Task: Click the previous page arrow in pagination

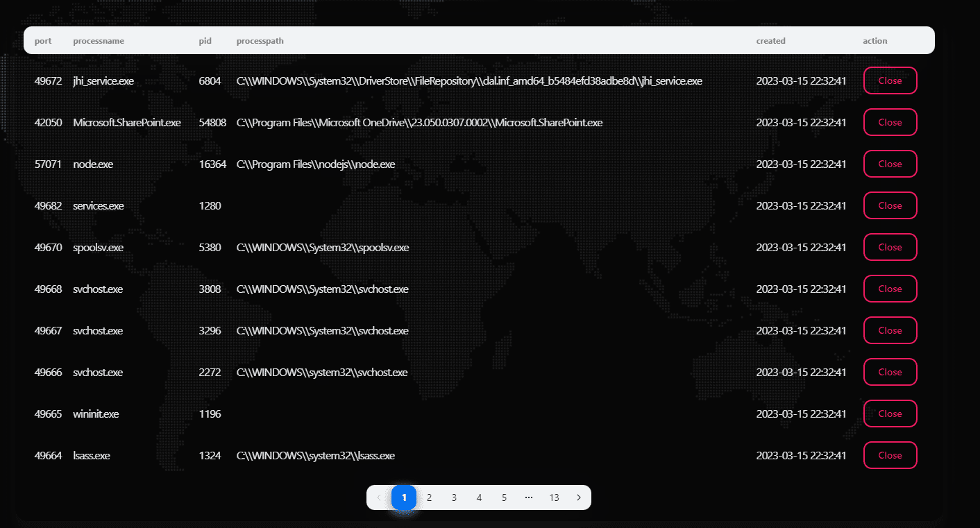Action: 379,497
